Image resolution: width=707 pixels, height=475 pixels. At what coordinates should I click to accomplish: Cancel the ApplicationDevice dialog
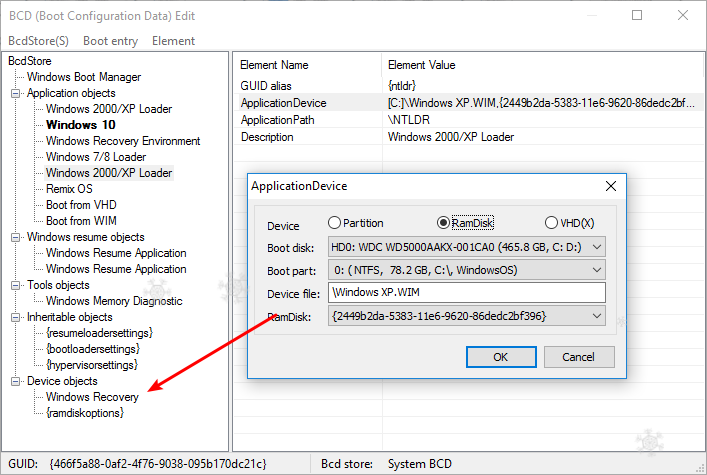tap(579, 357)
